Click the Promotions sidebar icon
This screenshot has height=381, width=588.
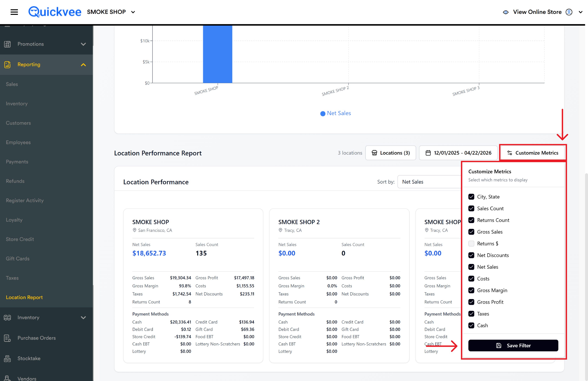7,44
